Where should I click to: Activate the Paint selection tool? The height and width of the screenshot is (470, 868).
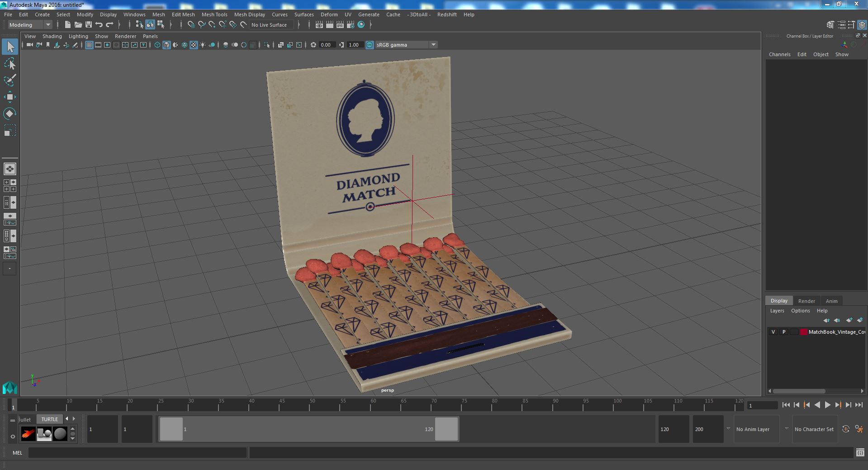(x=10, y=80)
